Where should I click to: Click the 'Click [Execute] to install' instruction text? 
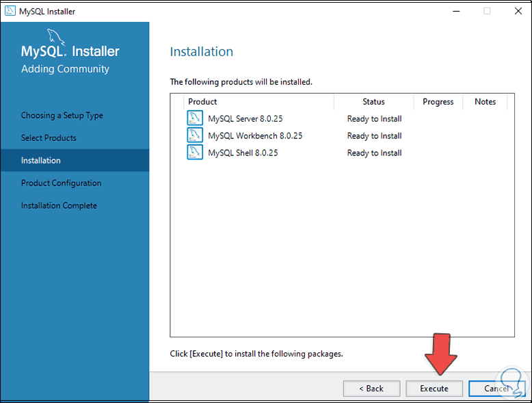(256, 354)
